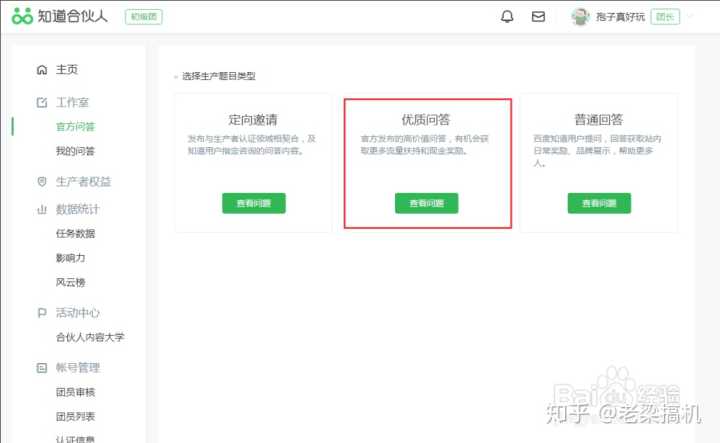Click the 团长 badge
The width and height of the screenshot is (720, 443).
665,17
